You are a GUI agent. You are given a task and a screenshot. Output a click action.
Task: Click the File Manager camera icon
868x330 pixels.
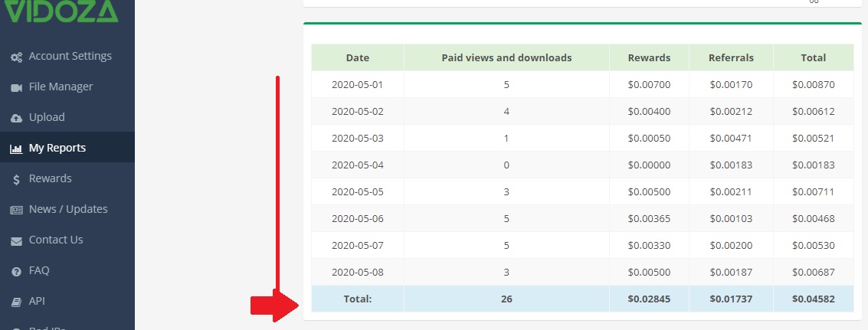(x=16, y=87)
